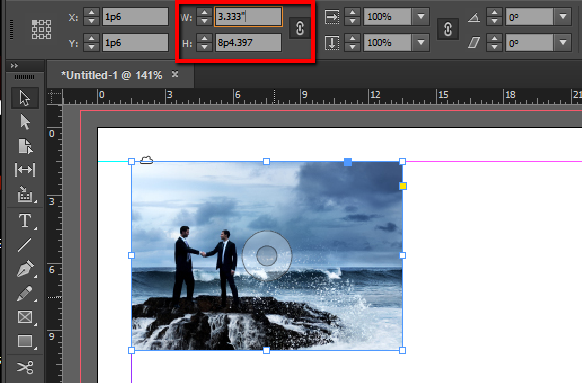Select the Gap tool
The width and height of the screenshot is (582, 383).
25,170
